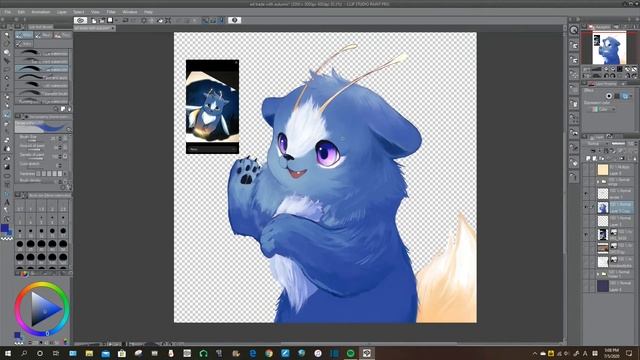Toggle eye for the selected character layer
This screenshot has height=360, width=640.
click(x=586, y=207)
